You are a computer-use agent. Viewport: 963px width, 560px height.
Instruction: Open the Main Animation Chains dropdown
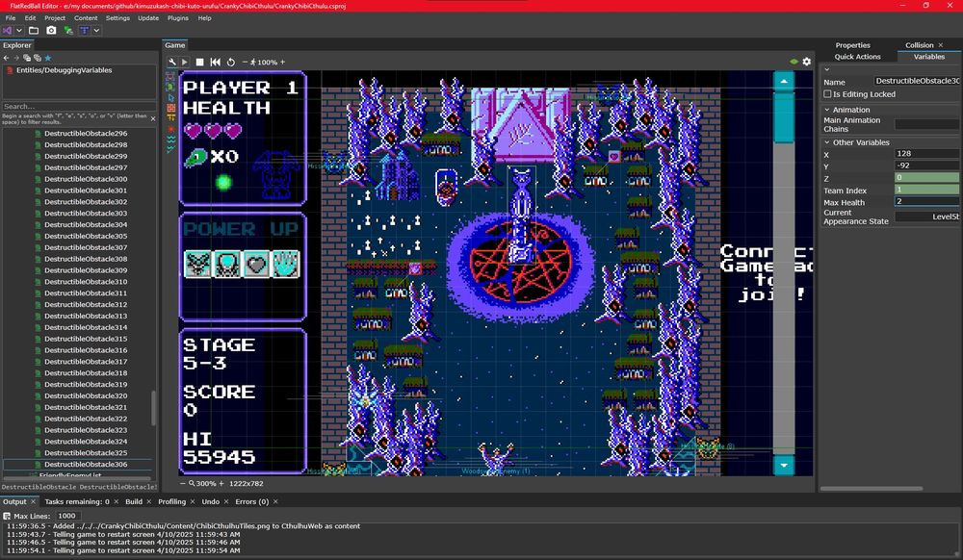pos(926,124)
